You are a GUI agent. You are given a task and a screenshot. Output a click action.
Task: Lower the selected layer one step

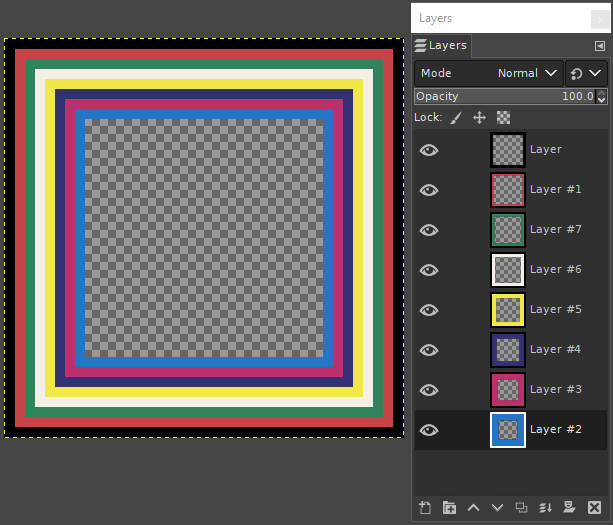pos(497,507)
